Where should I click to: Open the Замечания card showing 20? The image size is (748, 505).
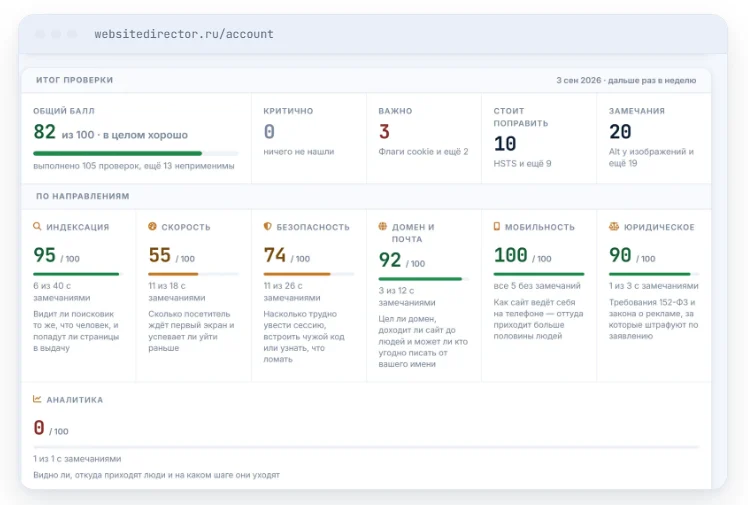[654, 138]
